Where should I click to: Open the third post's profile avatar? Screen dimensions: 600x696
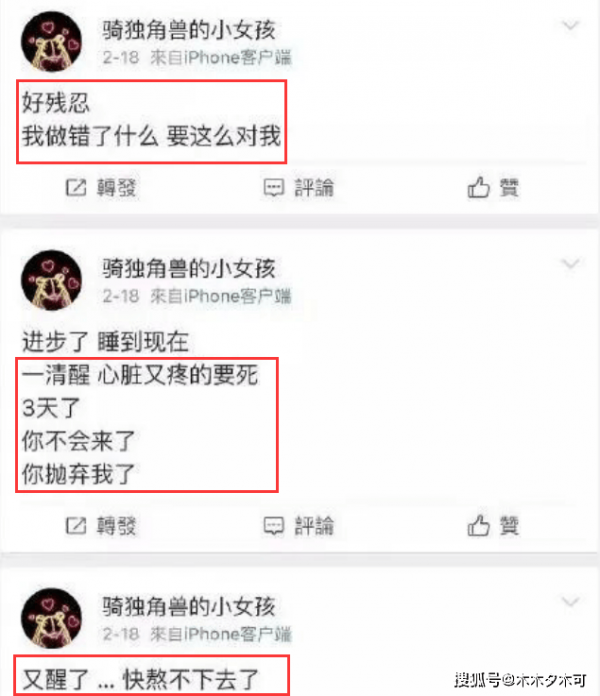click(x=51, y=618)
